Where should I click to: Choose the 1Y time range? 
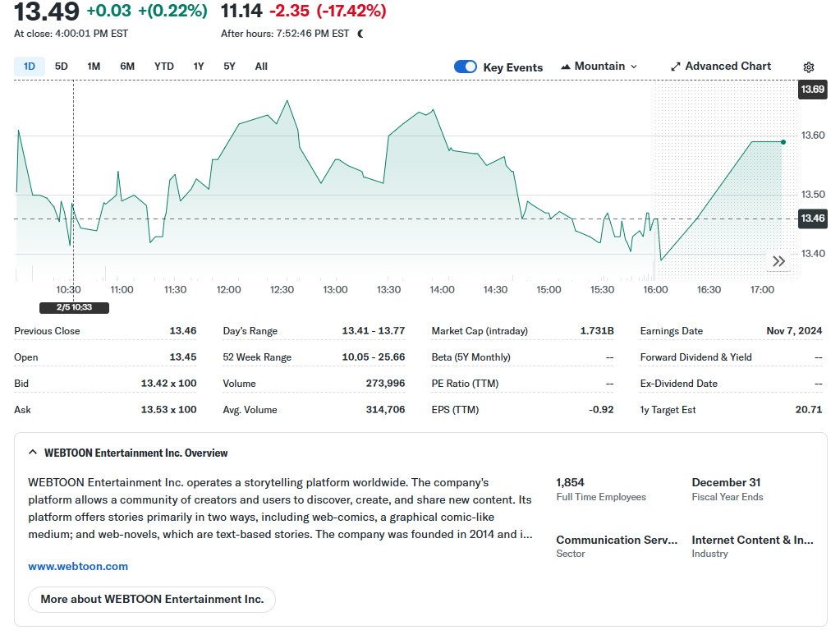pos(199,67)
